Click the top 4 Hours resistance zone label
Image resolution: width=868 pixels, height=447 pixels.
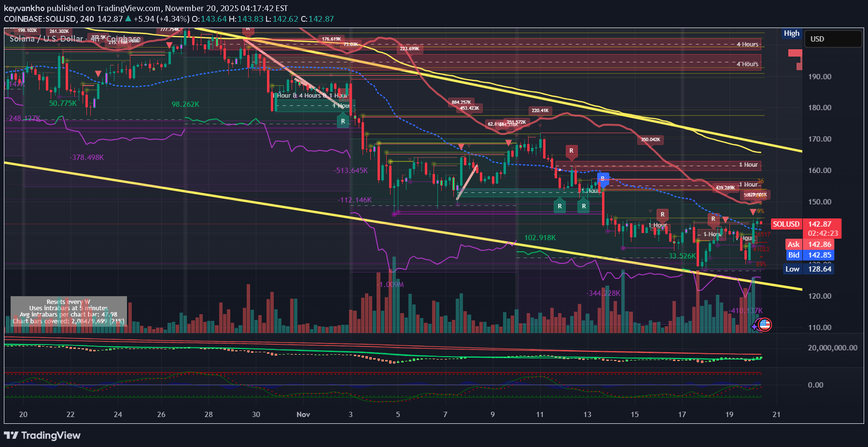click(x=747, y=44)
